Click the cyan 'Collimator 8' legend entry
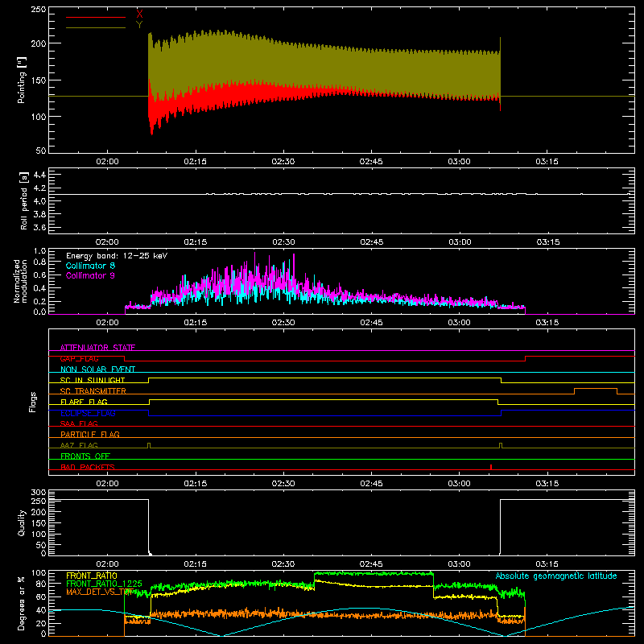The height and width of the screenshot is (644, 644). [90, 266]
